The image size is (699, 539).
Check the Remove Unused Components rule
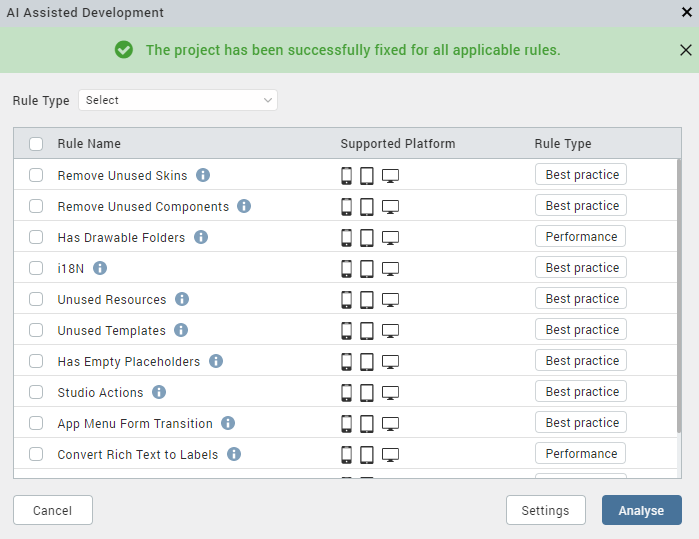pos(36,206)
